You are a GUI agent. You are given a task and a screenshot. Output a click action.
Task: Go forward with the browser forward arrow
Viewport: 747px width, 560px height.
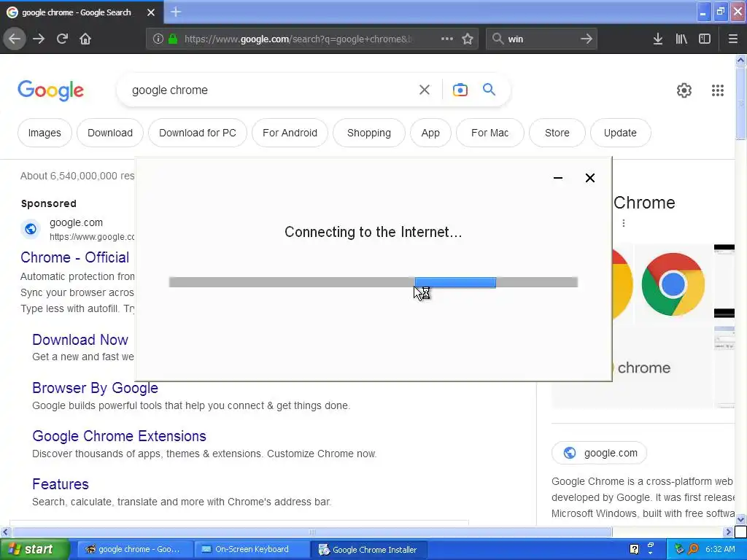click(39, 39)
